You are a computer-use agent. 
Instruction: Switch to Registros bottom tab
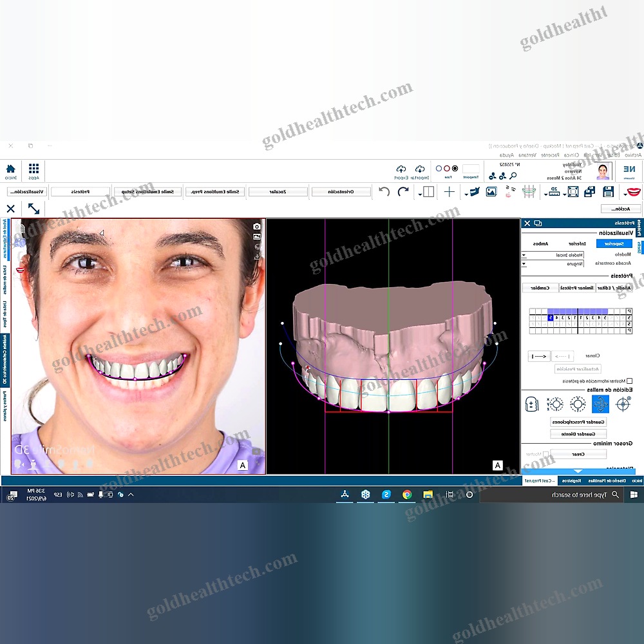pos(571,480)
